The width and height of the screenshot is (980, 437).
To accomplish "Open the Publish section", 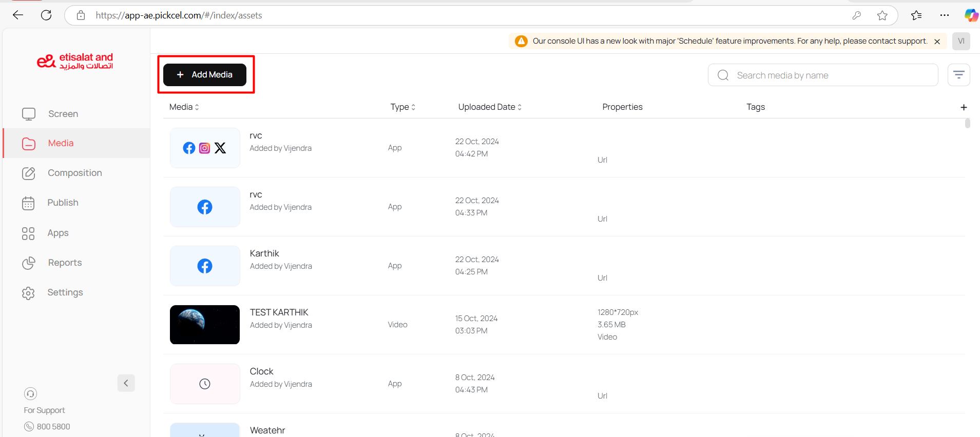I will coord(63,203).
